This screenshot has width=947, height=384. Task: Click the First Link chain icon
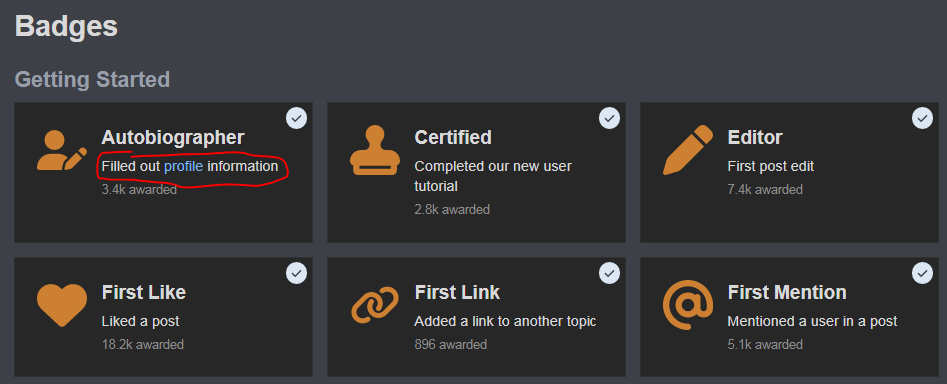point(375,305)
